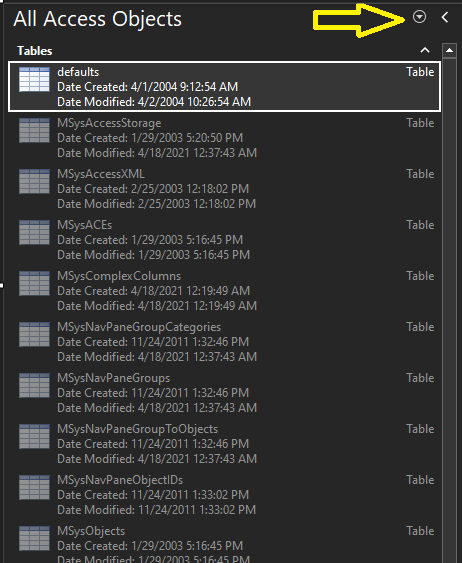Select the defaults table name text
The height and width of the screenshot is (563, 462).
coord(78,72)
